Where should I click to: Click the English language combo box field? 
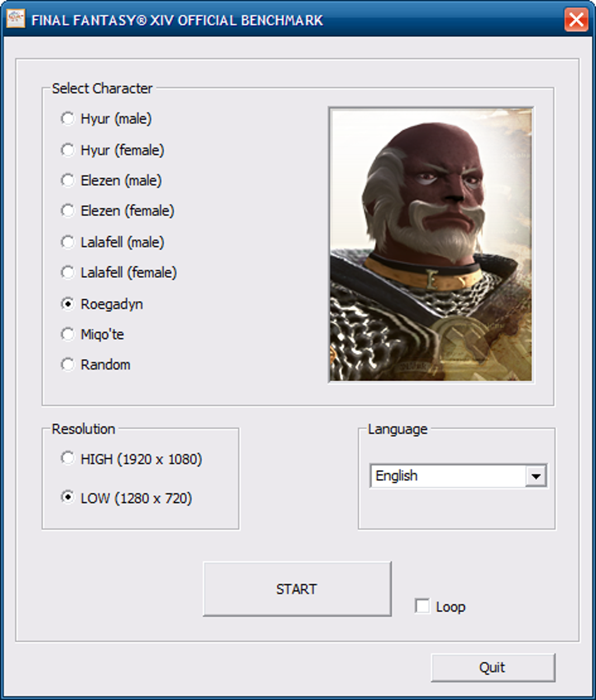click(458, 476)
